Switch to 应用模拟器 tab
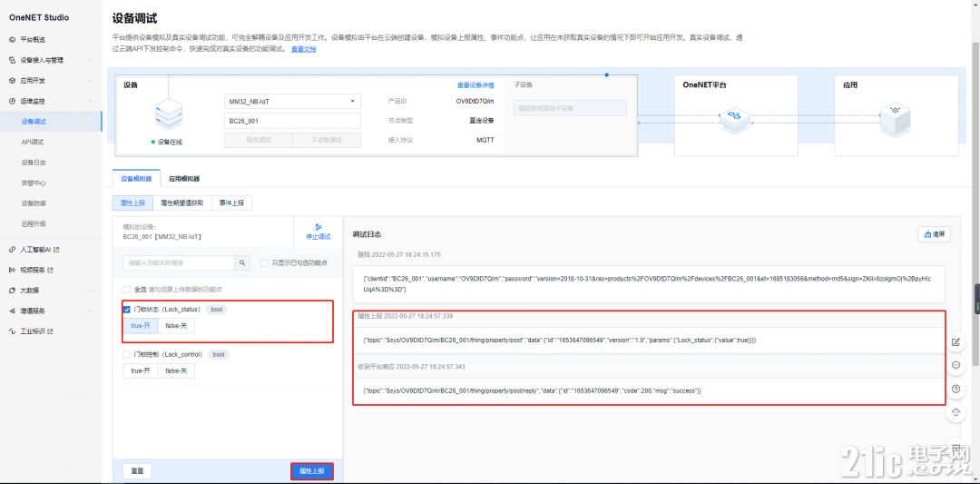Viewport: 980px width, 484px height. (x=184, y=178)
